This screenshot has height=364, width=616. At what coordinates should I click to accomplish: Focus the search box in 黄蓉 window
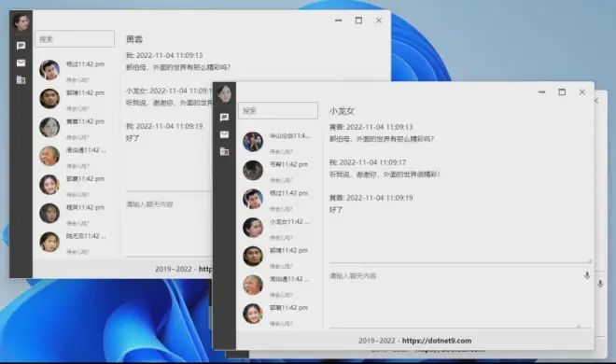pyautogui.click(x=75, y=39)
